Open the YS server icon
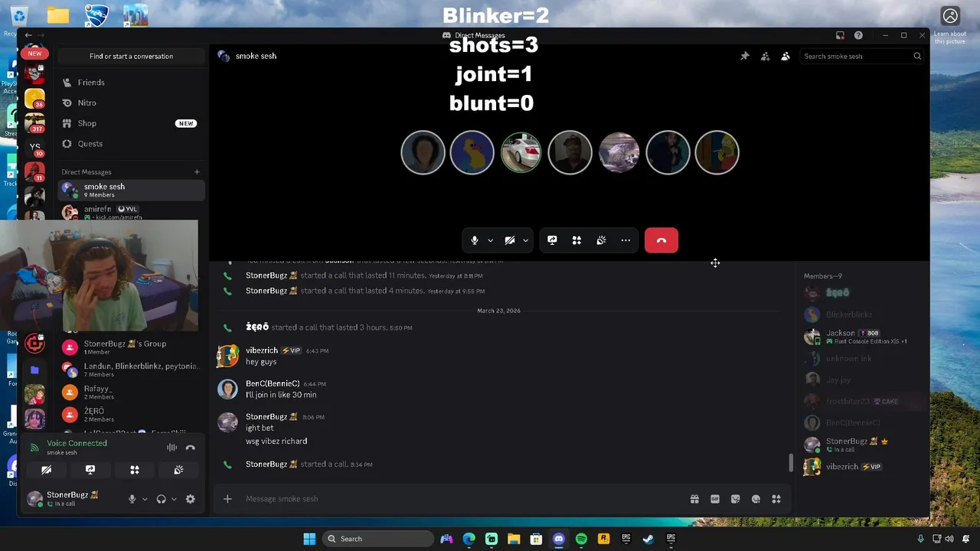Image resolution: width=980 pixels, height=551 pixels. (34, 147)
